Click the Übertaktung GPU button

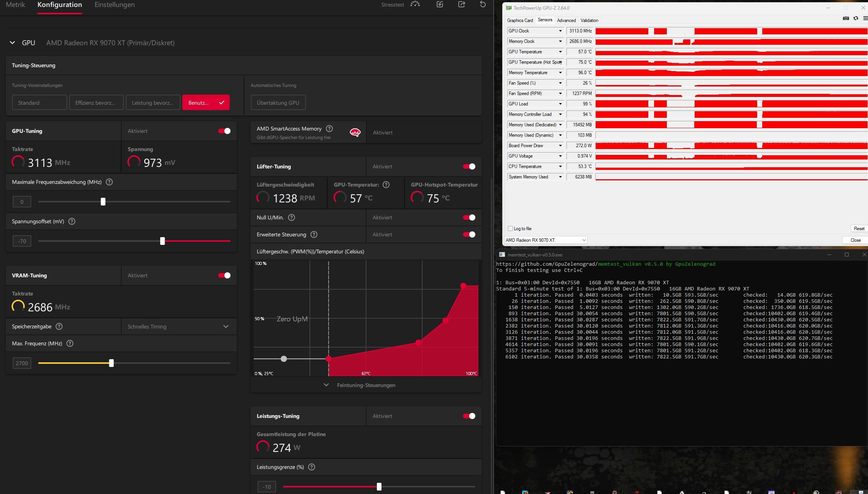click(278, 103)
